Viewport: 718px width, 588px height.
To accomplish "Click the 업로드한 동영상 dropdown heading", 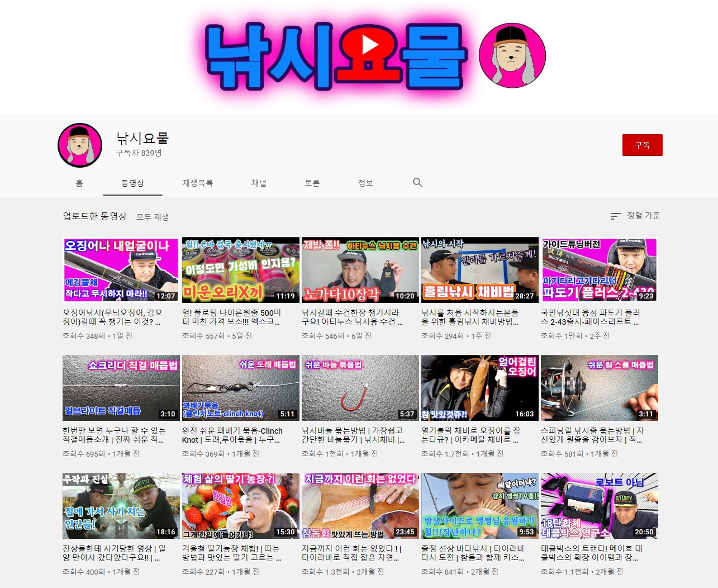I will [94, 216].
